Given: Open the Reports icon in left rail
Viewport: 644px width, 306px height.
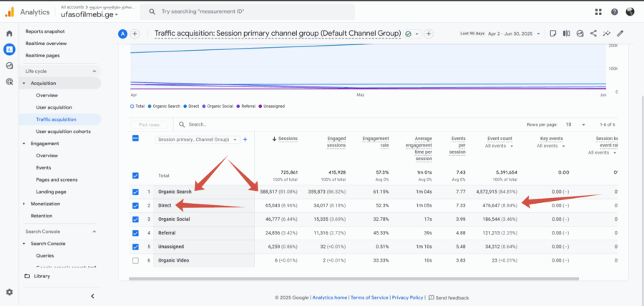Looking at the screenshot, I should (x=9, y=49).
